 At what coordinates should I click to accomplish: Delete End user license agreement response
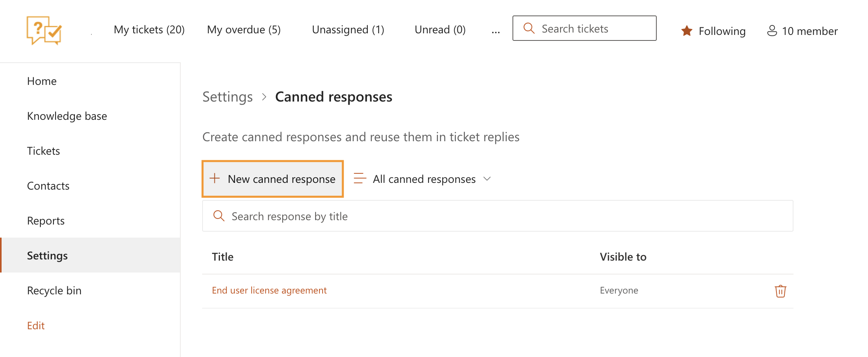click(780, 291)
